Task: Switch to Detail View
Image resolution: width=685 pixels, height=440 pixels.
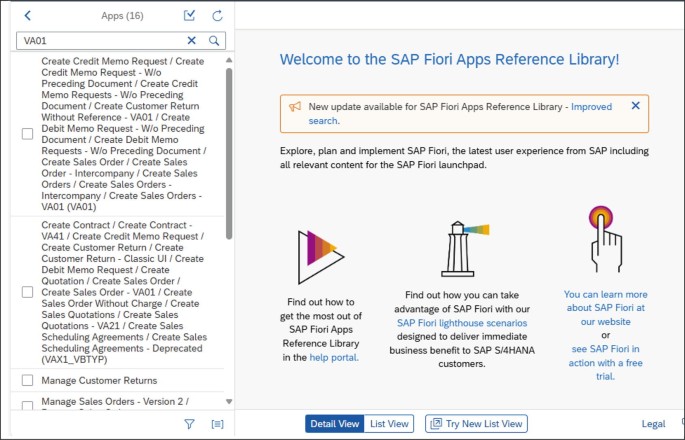Action: pyautogui.click(x=335, y=424)
